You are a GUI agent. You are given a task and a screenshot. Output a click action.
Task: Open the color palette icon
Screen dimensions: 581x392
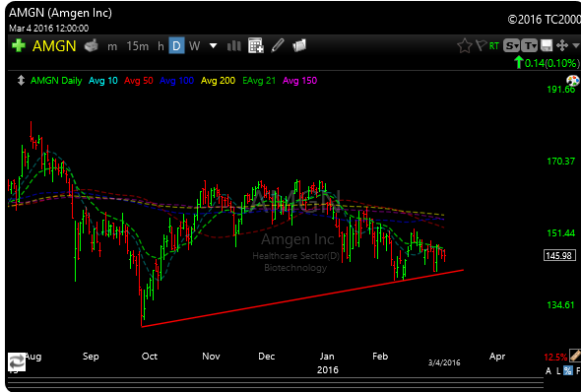click(573, 80)
